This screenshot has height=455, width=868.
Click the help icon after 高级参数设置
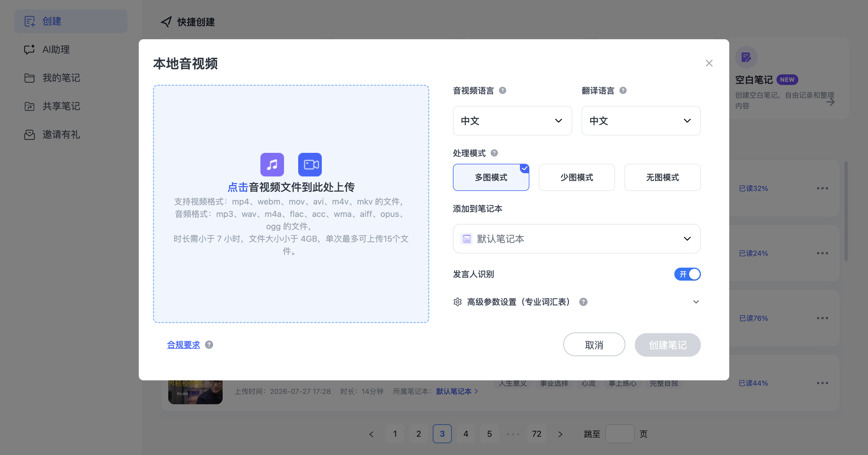click(x=583, y=302)
